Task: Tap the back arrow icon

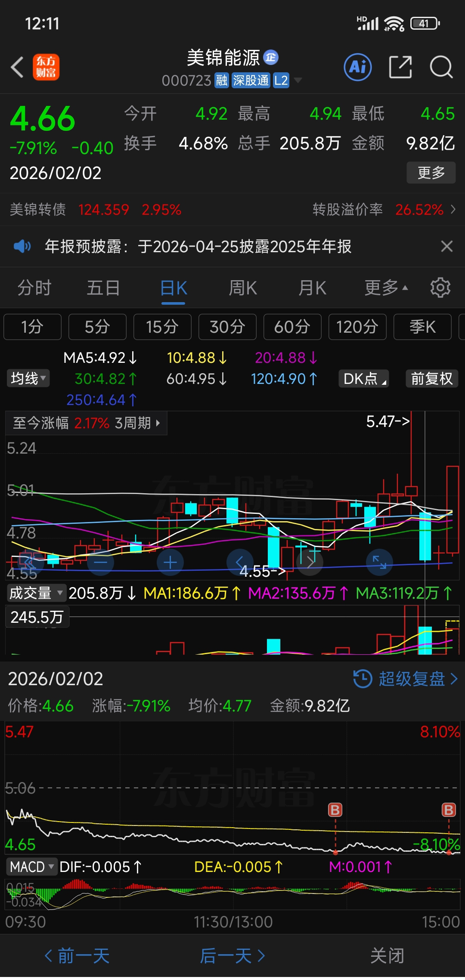Action: click(17, 68)
